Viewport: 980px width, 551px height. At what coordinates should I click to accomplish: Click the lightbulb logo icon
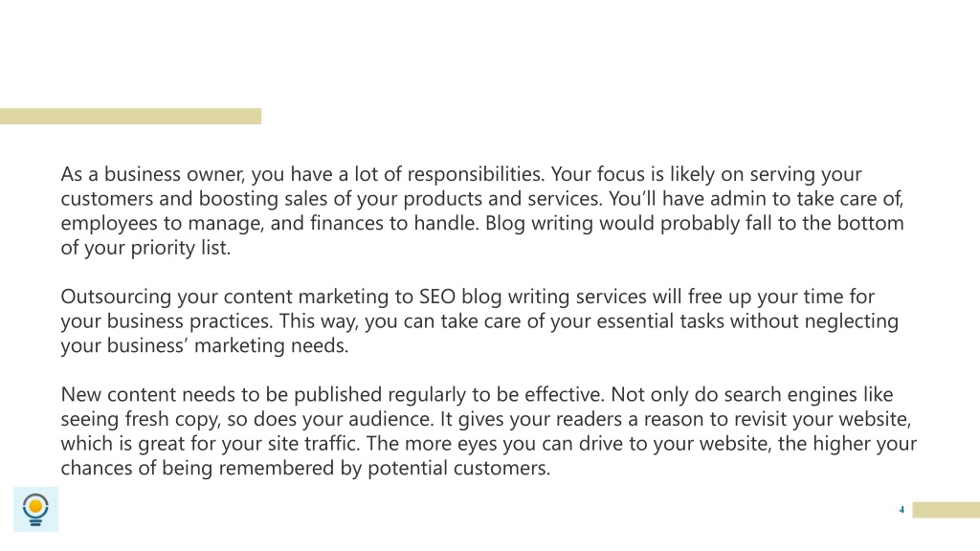pyautogui.click(x=35, y=509)
